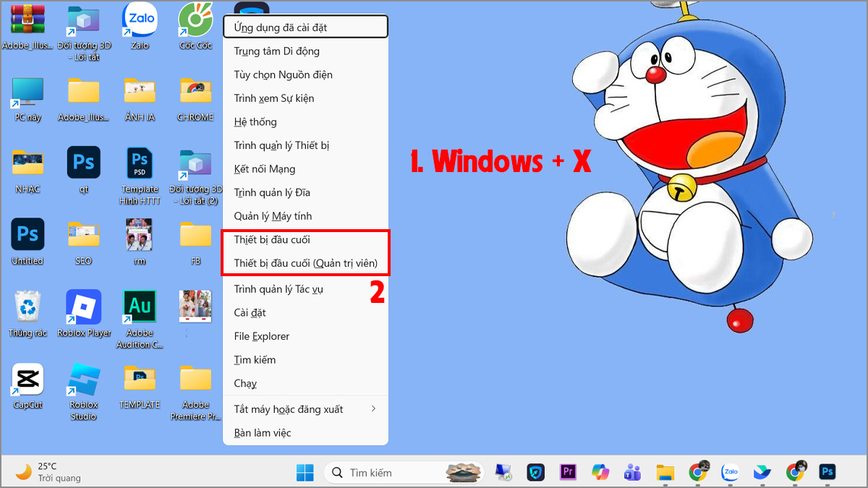868x488 pixels.
Task: Choose Trung tâm Di động
Action: (x=305, y=51)
